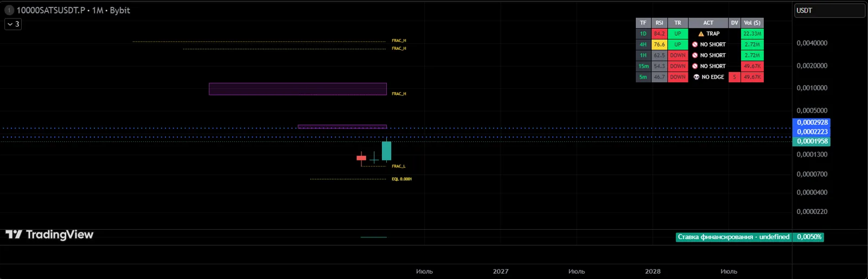The image size is (868, 279).
Task: Click the green UP cell in the 4H row
Action: (678, 44)
